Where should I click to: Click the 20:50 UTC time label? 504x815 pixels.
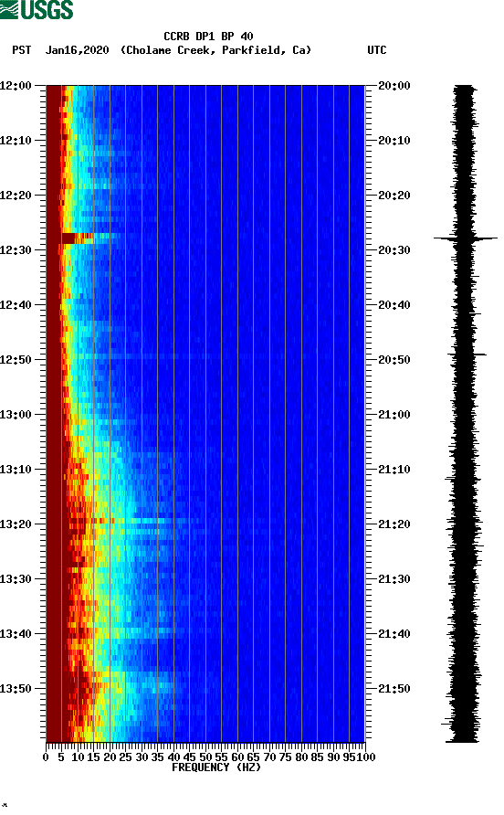click(x=394, y=360)
